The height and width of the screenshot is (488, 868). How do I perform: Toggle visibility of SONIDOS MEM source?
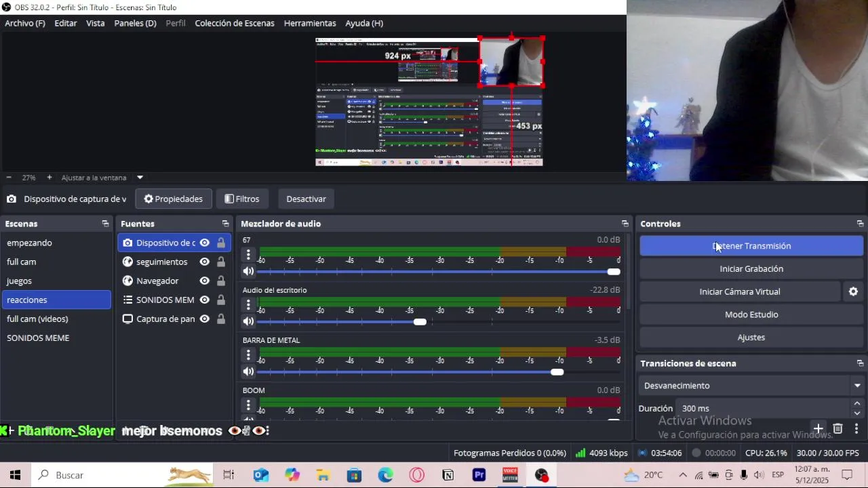point(204,300)
